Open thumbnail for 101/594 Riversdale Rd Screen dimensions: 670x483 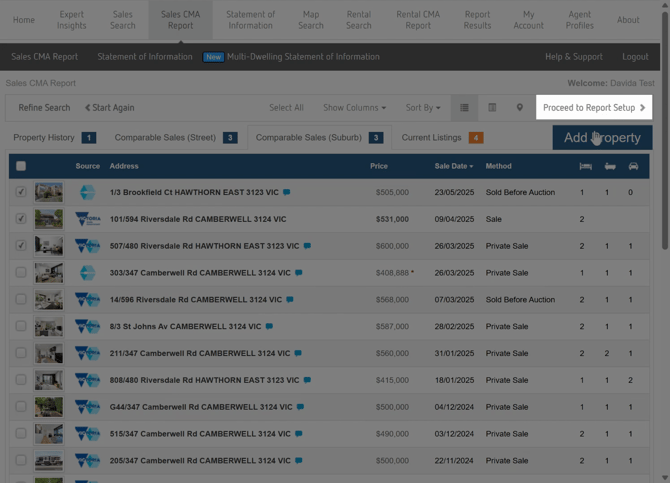pyautogui.click(x=48, y=219)
